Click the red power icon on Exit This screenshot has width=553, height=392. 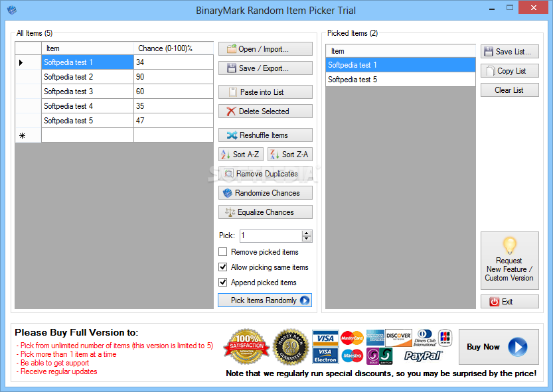pyautogui.click(x=494, y=302)
